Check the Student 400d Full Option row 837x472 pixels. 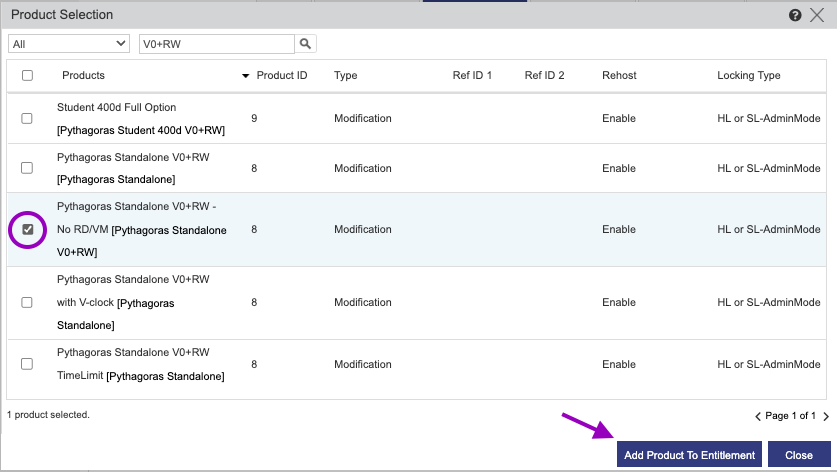tap(27, 119)
